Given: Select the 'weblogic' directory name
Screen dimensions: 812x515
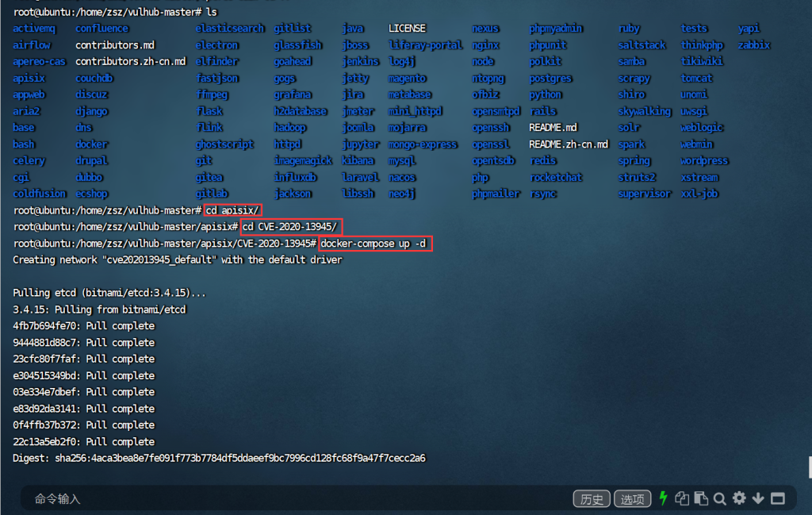Looking at the screenshot, I should coord(702,128).
